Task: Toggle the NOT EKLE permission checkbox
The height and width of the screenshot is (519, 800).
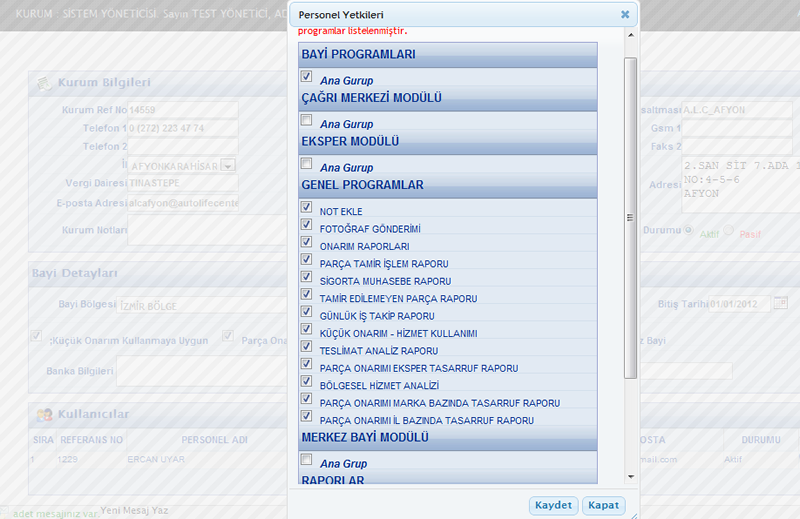Action: [x=307, y=208]
